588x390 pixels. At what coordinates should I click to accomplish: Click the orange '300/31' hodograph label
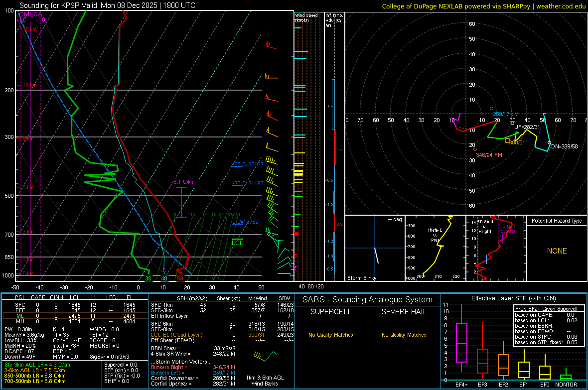tap(517, 143)
